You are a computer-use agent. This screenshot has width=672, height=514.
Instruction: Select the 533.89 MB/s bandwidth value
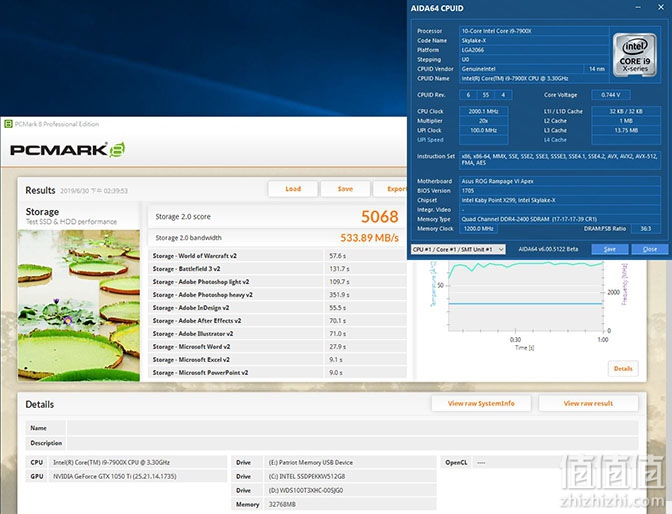(x=369, y=238)
